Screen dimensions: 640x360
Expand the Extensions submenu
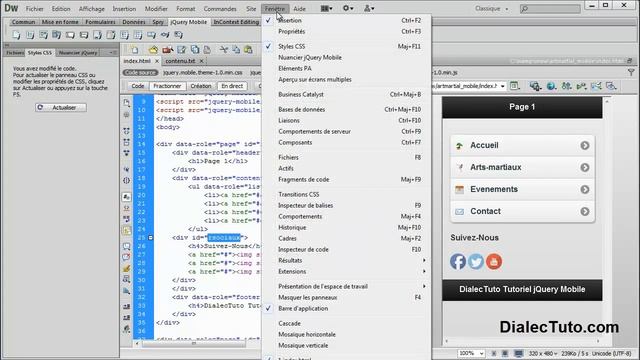point(346,271)
